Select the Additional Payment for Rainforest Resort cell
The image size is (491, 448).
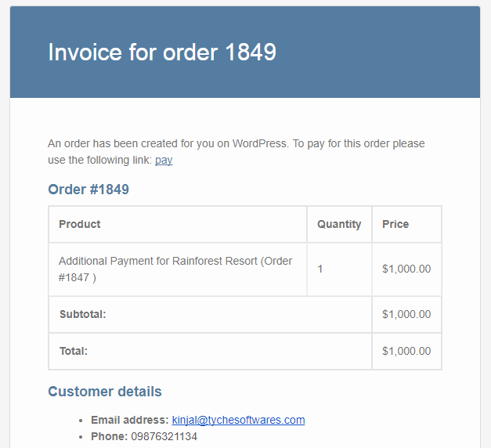click(175, 269)
